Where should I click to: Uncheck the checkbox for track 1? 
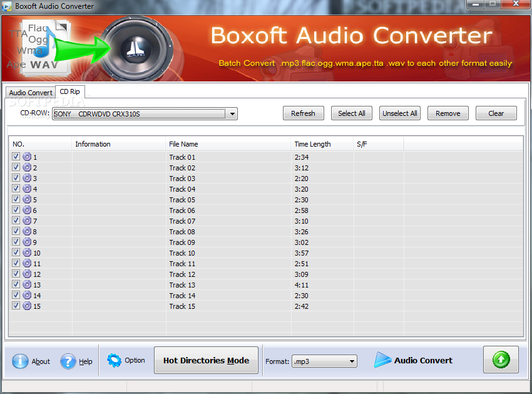(16, 156)
